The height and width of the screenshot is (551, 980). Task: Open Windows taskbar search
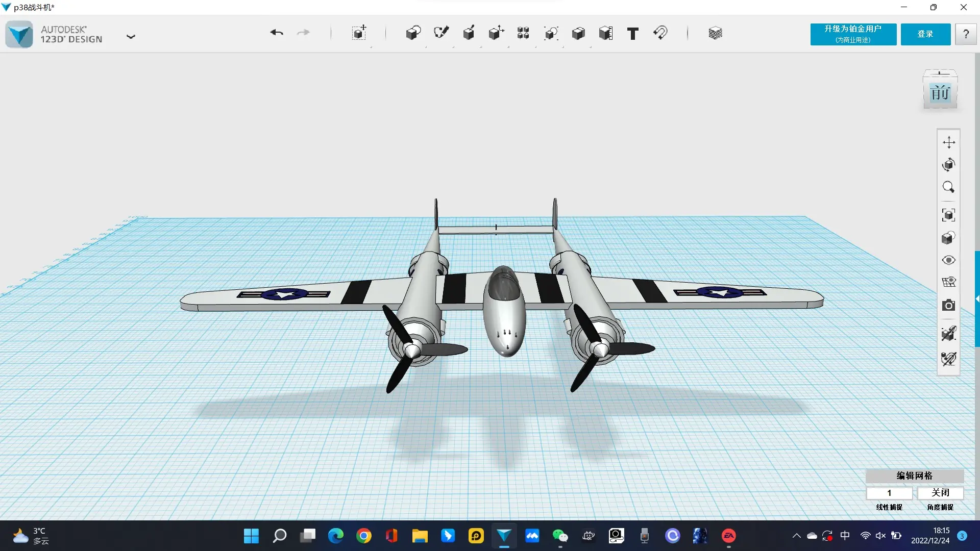(x=280, y=536)
